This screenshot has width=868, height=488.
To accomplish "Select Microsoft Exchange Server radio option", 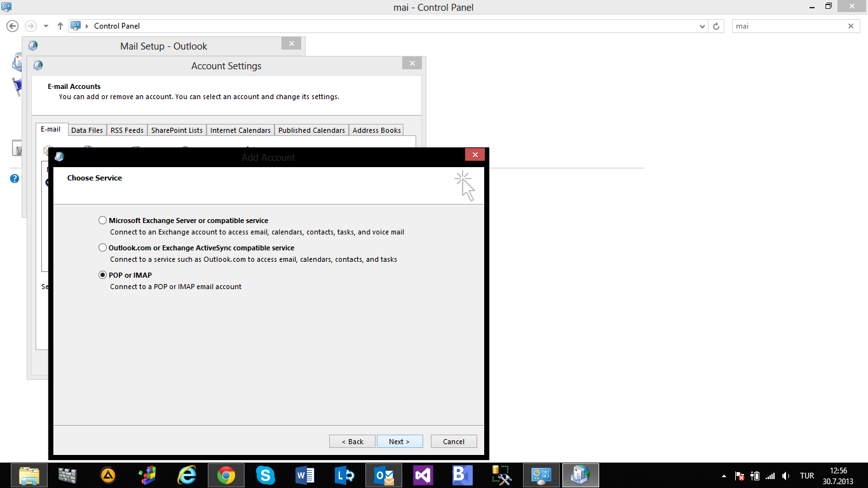I will [103, 220].
